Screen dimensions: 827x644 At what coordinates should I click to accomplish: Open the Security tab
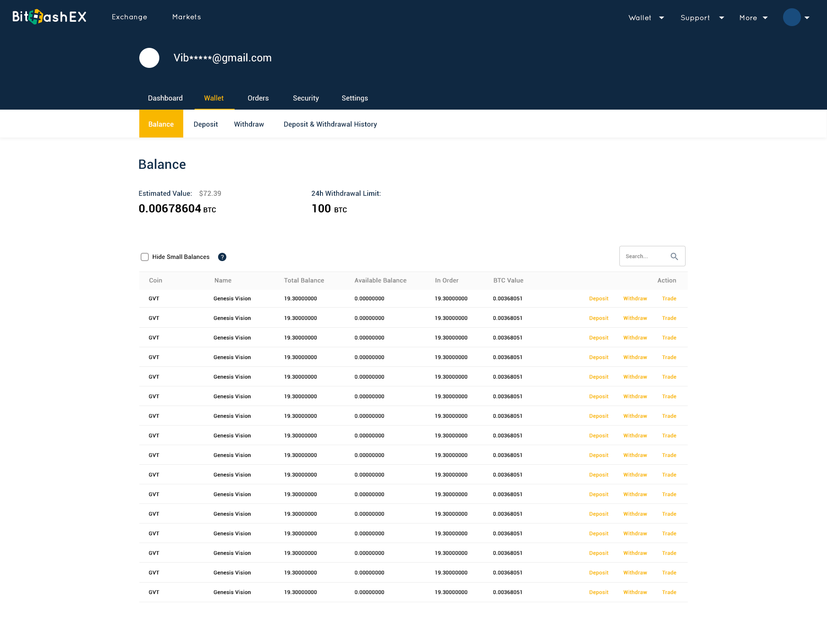tap(306, 98)
